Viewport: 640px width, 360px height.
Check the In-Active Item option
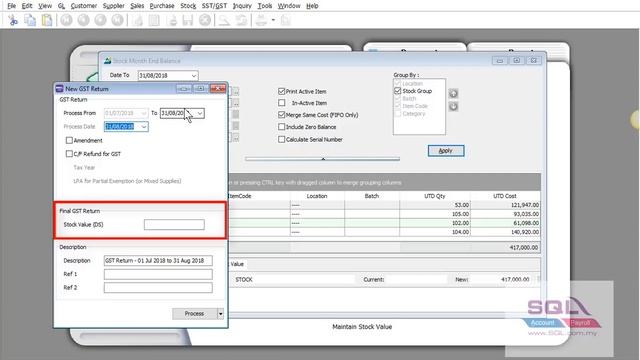pyautogui.click(x=282, y=103)
